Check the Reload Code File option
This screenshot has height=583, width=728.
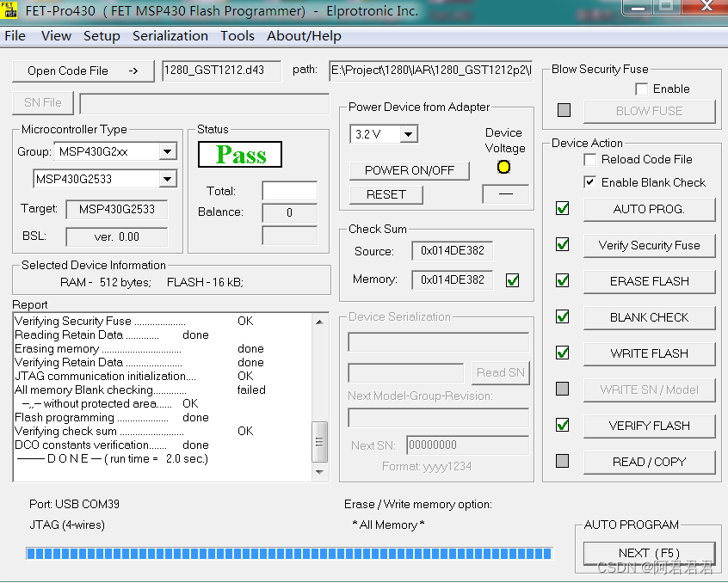point(589,160)
